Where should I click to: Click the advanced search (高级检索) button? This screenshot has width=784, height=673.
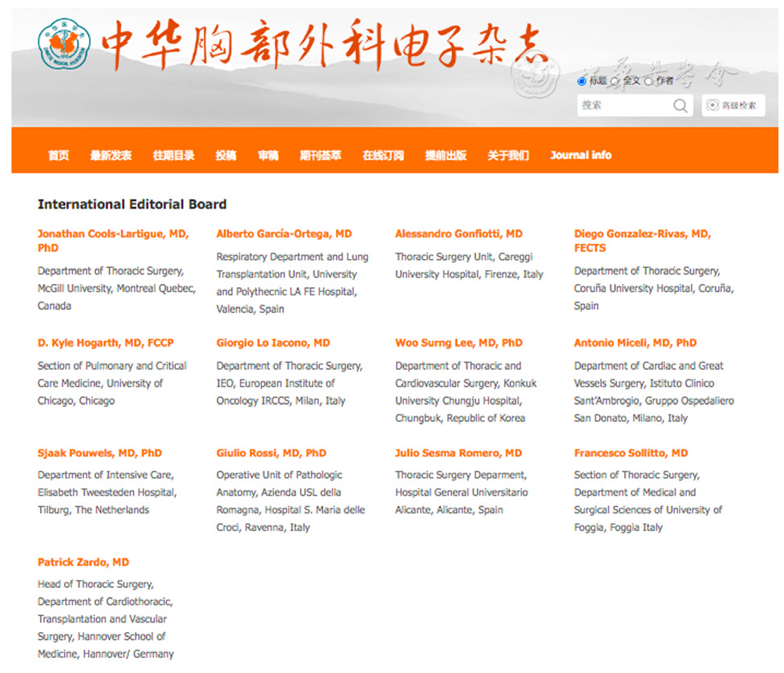tap(733, 106)
